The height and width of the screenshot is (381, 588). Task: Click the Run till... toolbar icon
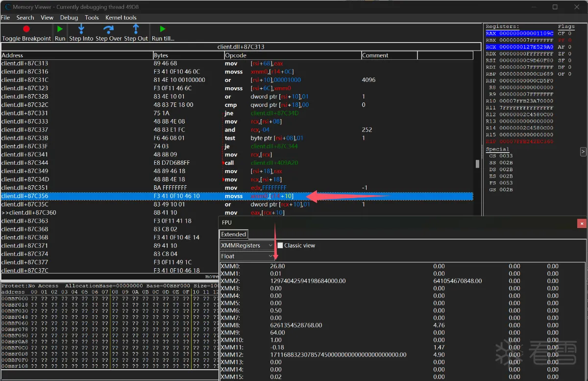point(163,29)
